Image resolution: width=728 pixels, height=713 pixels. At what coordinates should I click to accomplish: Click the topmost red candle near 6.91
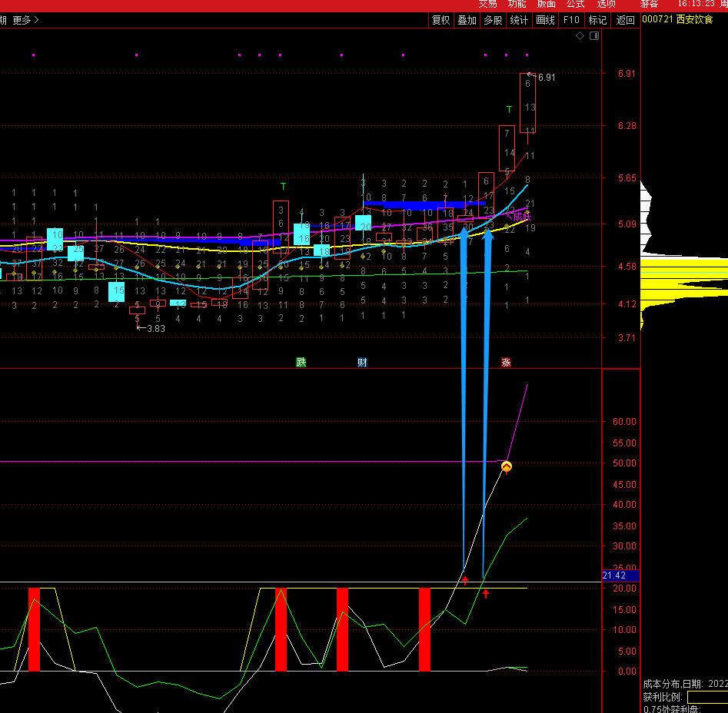tap(527, 103)
